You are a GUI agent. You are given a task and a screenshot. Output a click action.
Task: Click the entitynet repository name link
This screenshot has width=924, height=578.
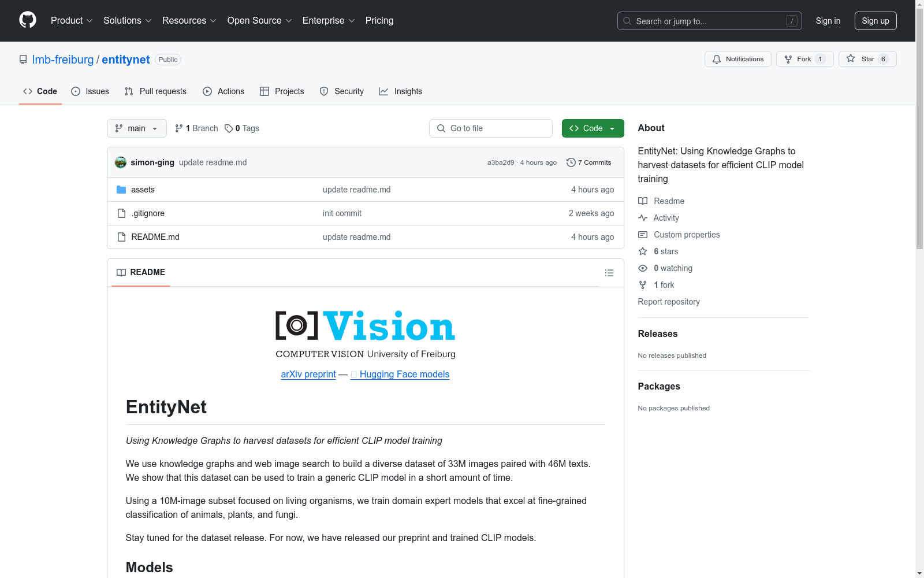point(126,60)
